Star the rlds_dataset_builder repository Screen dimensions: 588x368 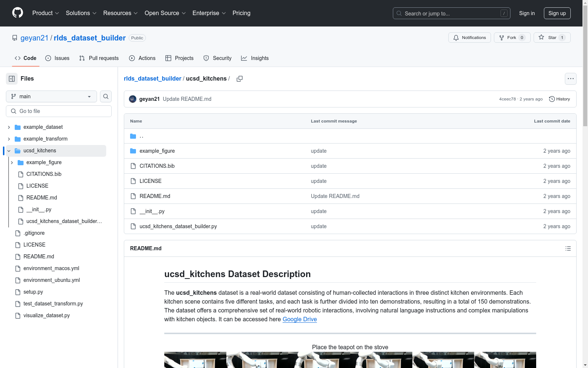pos(552,38)
